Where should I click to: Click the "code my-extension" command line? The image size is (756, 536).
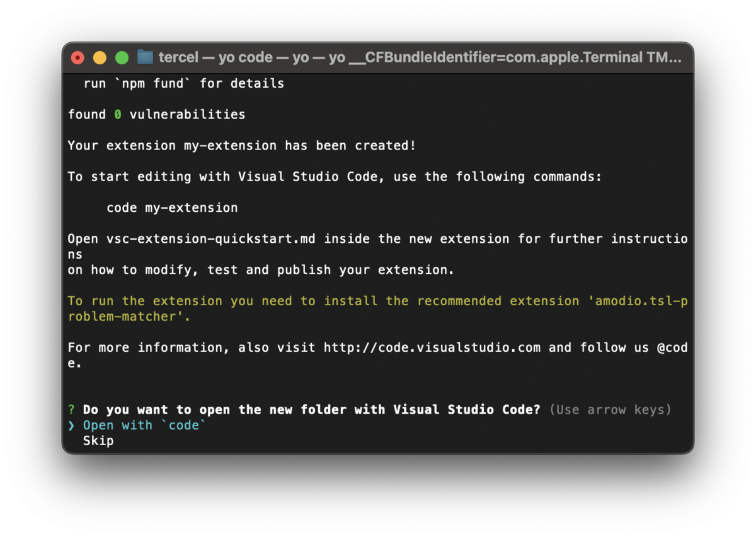coord(172,207)
